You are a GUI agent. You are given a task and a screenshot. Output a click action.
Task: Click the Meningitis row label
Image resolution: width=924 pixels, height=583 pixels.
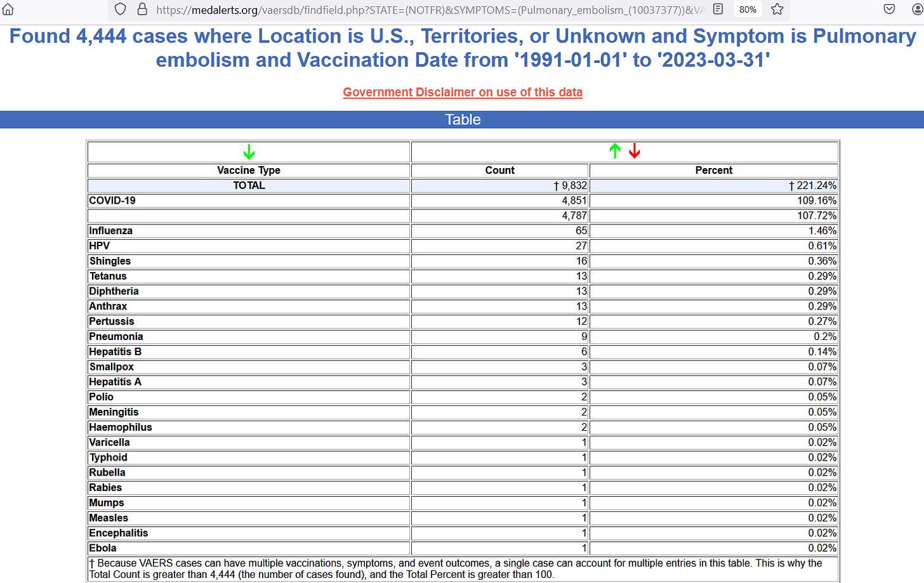click(114, 412)
